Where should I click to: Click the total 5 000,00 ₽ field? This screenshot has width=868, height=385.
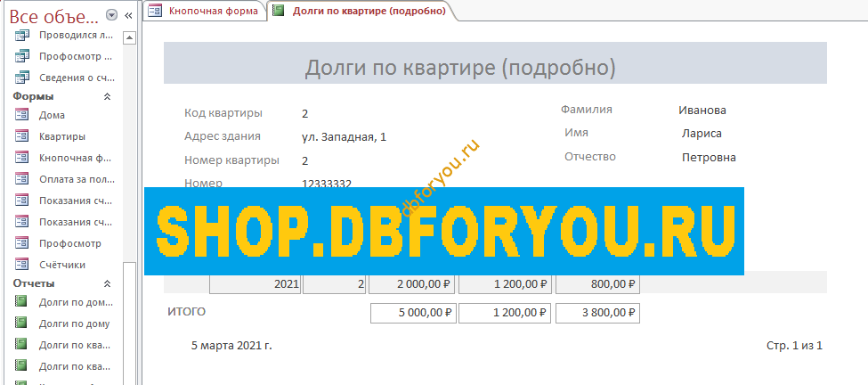point(412,313)
